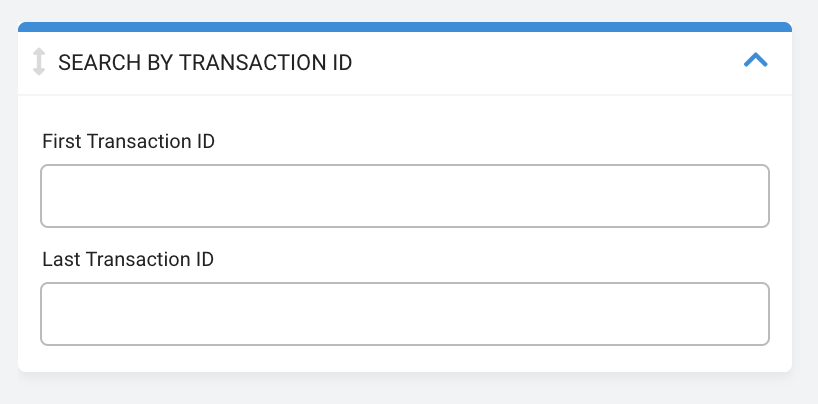The height and width of the screenshot is (404, 818).
Task: Focus the First Transaction ID field
Action: [x=405, y=196]
